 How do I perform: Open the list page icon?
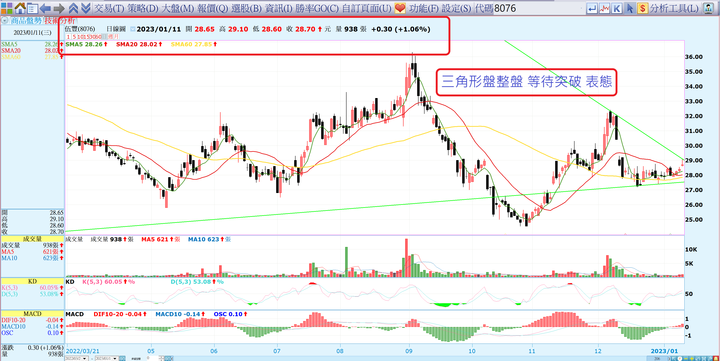pyautogui.click(x=32, y=8)
